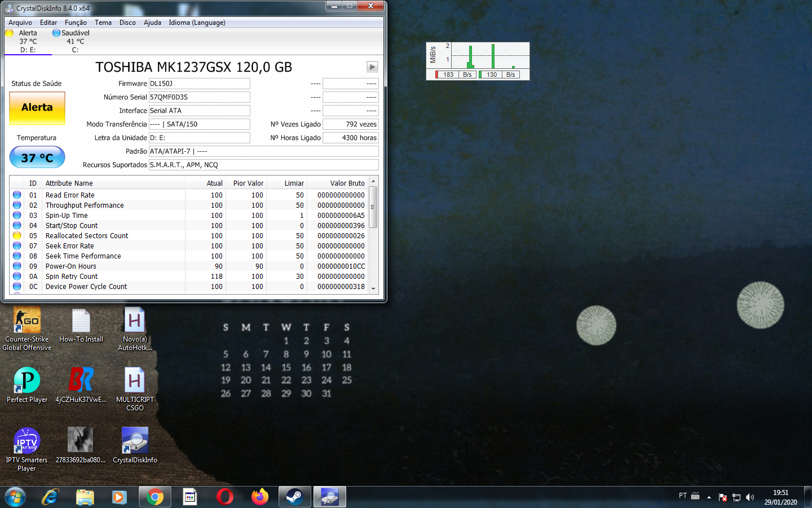
Task: Select the Device Power Cycle Count row
Action: coord(189,286)
